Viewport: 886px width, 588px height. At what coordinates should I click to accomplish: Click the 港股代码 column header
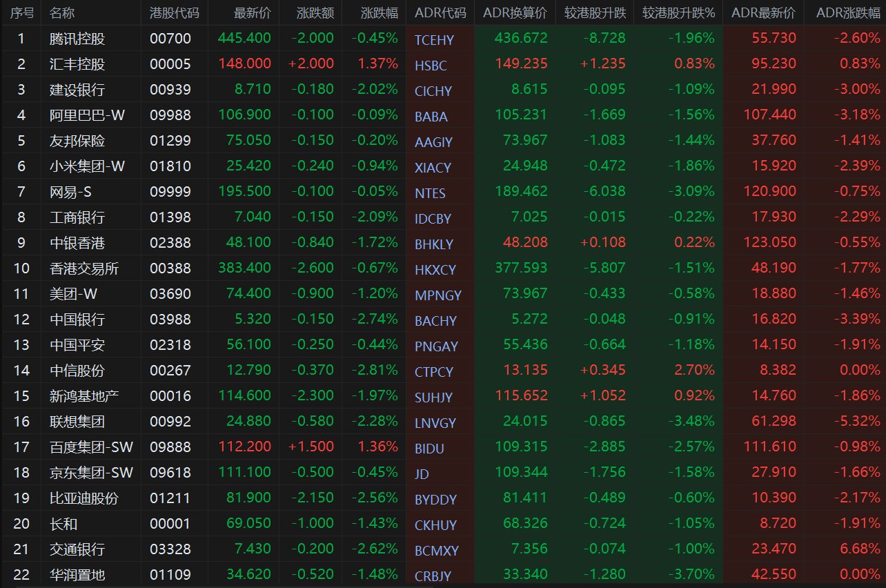click(175, 13)
